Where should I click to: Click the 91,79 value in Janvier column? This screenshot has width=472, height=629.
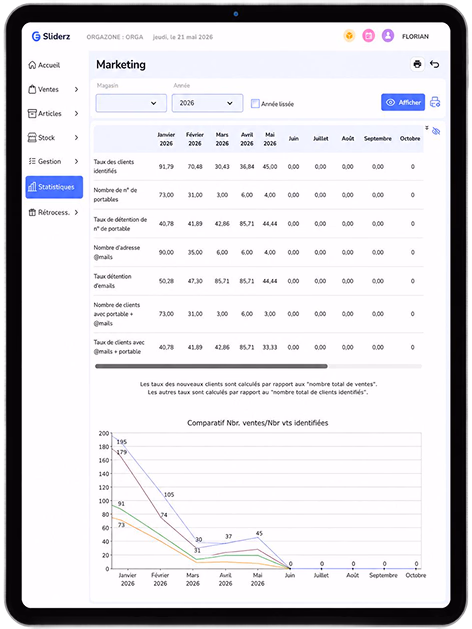166,166
